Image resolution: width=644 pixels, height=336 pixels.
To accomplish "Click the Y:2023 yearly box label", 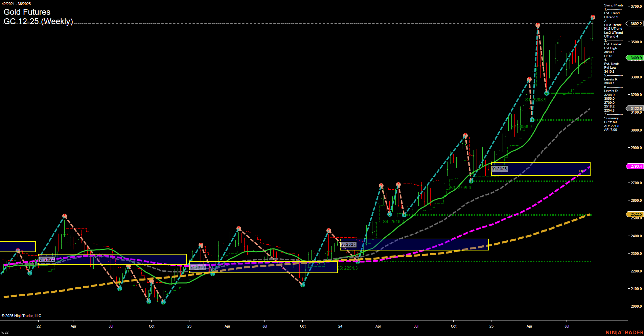I will tap(198, 267).
